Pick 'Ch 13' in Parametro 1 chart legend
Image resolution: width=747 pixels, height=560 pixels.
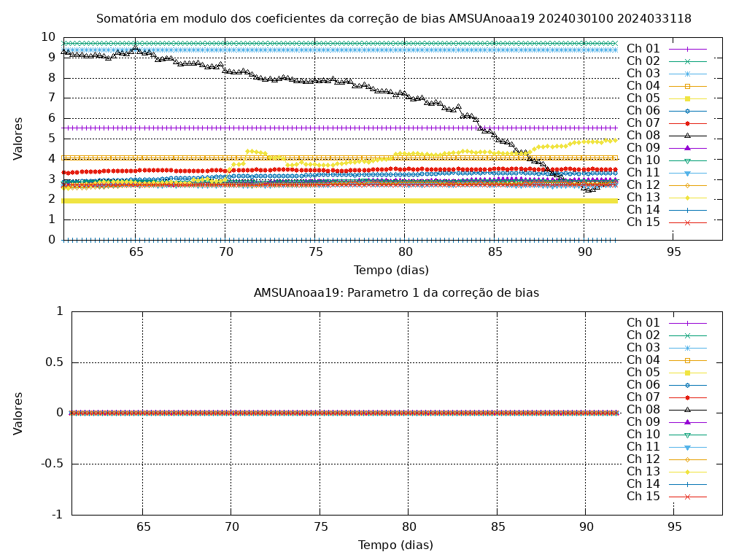point(643,472)
